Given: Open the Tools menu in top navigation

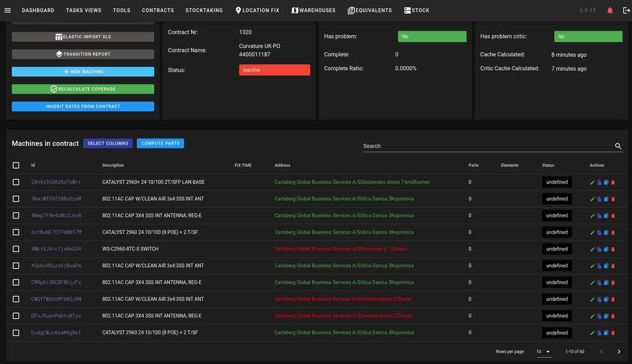Looking at the screenshot, I should [x=121, y=11].
